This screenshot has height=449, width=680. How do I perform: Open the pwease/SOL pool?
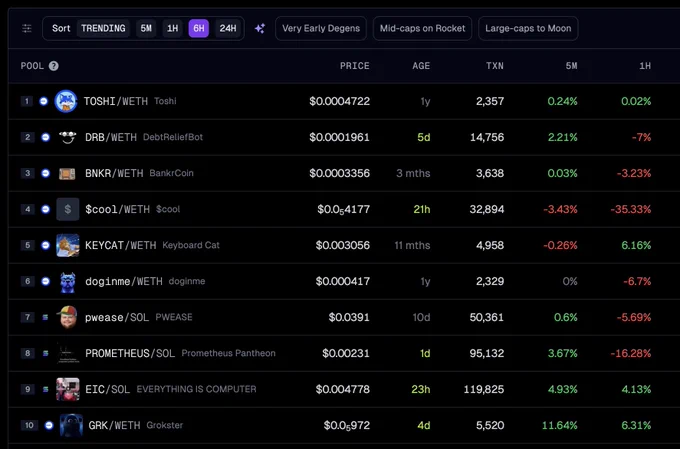pyautogui.click(x=117, y=317)
